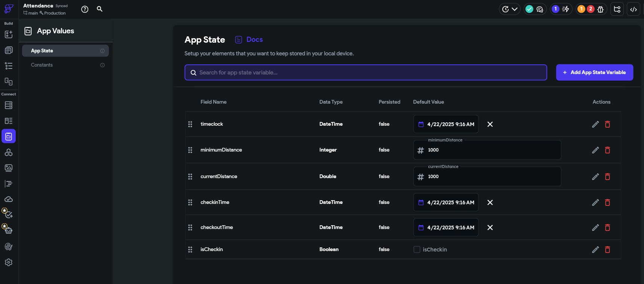
Task: Toggle the isCheckin default value checkbox
Action: click(417, 250)
